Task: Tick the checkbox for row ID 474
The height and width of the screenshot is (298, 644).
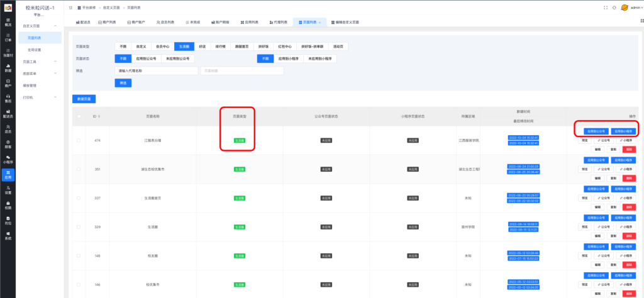Action: click(79, 140)
